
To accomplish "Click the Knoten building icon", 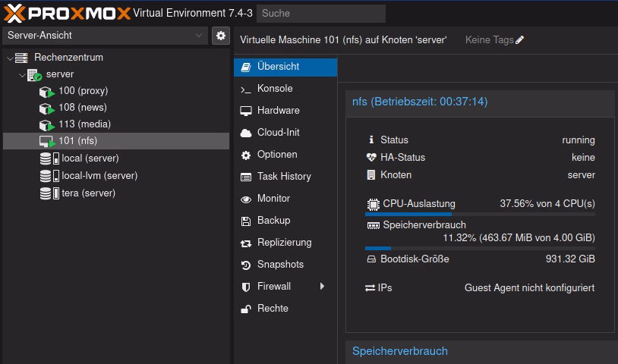I will coord(371,174).
